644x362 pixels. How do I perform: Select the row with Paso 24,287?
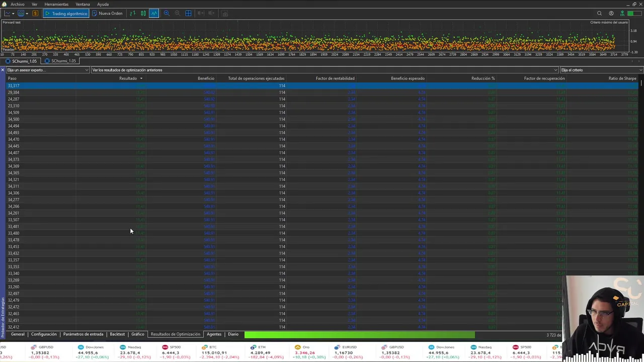322,99
